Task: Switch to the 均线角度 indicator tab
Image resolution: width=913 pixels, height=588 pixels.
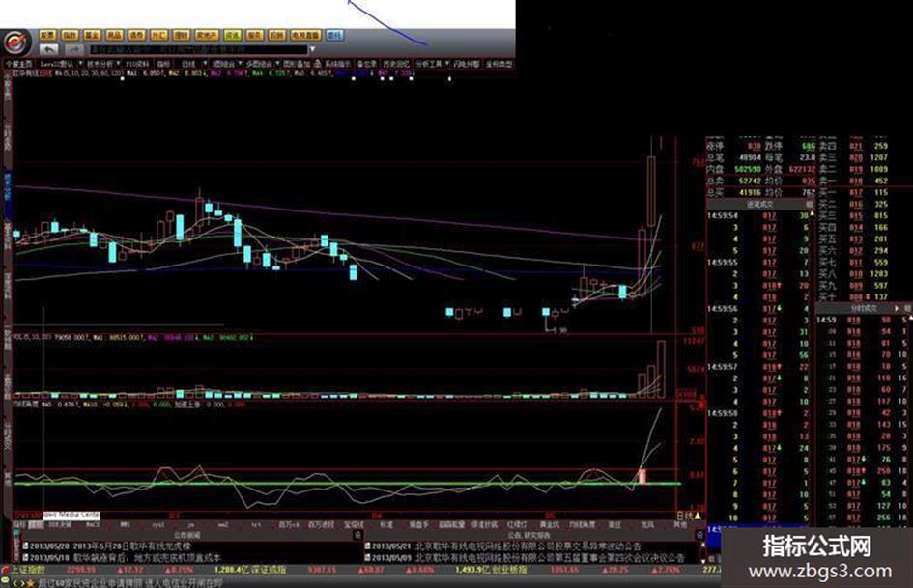Action: pyautogui.click(x=582, y=524)
